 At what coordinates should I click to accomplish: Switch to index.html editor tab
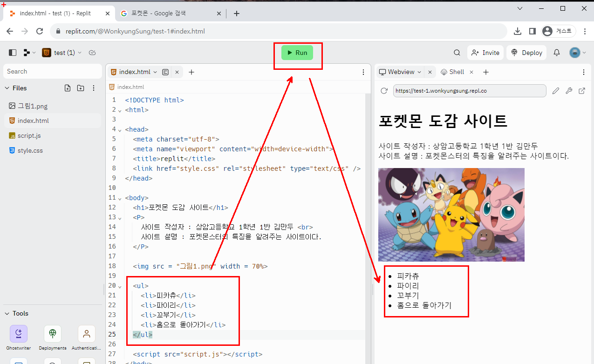point(134,72)
